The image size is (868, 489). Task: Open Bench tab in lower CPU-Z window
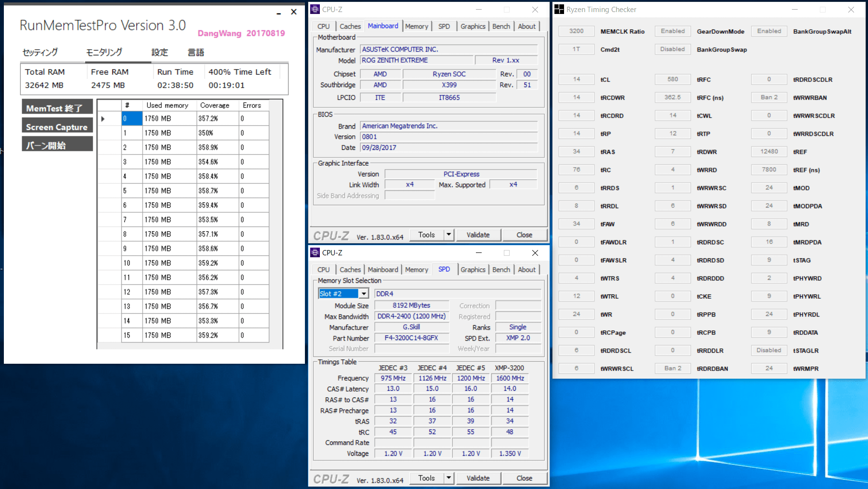click(x=501, y=270)
